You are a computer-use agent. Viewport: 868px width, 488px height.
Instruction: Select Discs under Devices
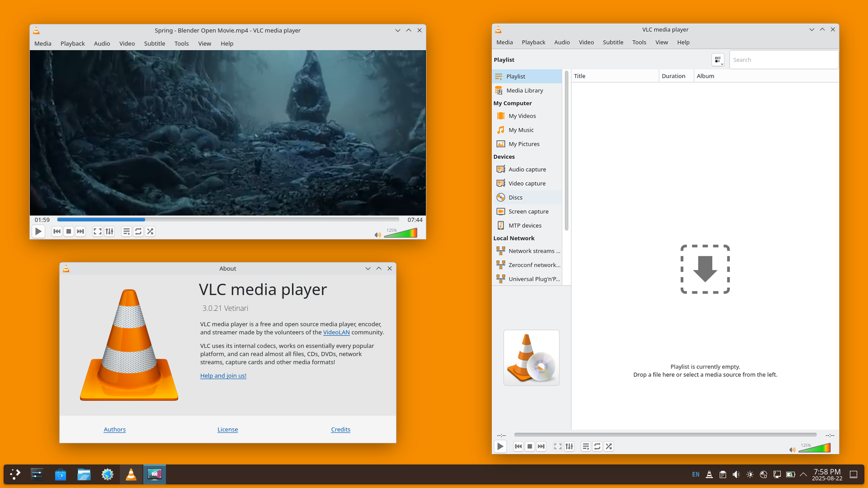[x=515, y=197]
